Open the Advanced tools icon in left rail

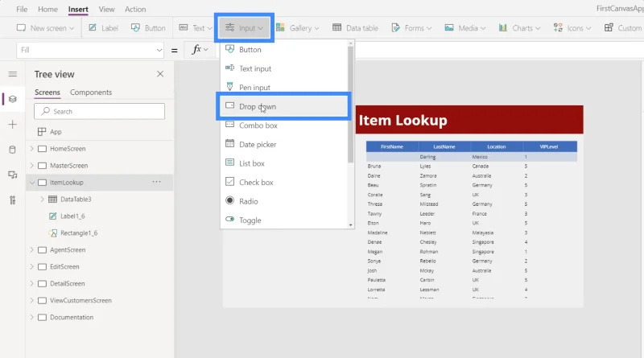(13, 200)
